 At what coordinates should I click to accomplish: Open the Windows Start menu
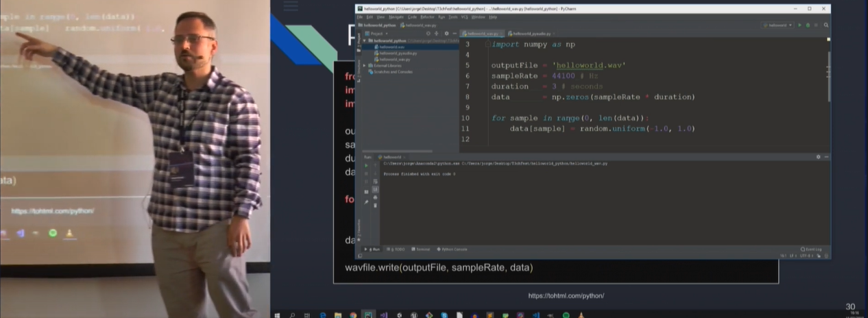(x=278, y=315)
